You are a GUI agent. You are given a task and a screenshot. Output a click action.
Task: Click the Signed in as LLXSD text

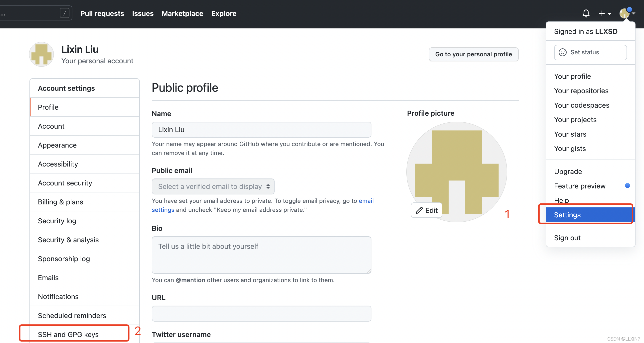586,31
